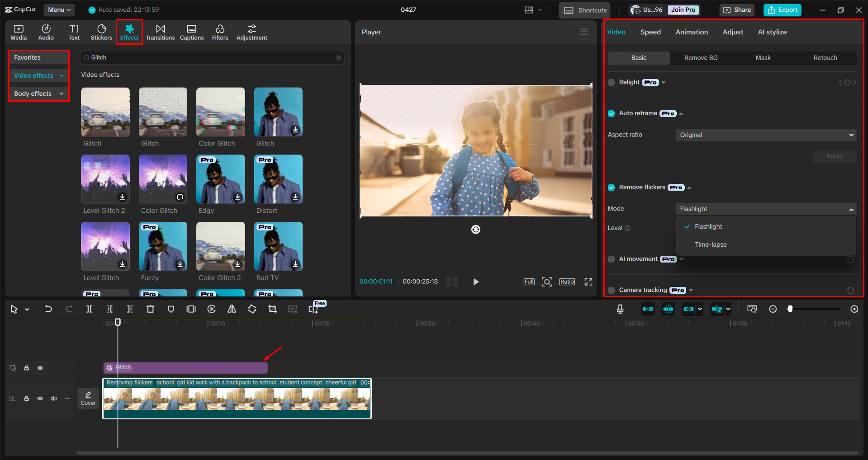The height and width of the screenshot is (460, 868).
Task: Split the clip at the playhead
Action: (89, 309)
